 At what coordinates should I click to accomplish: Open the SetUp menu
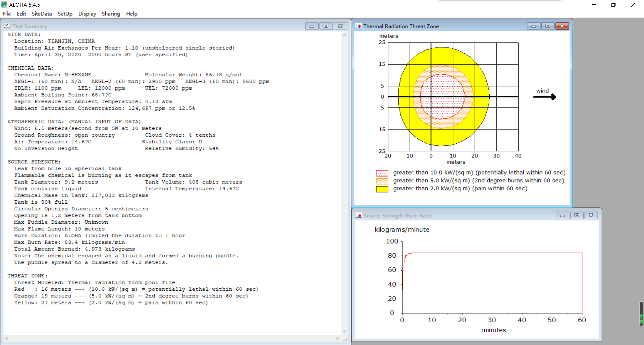(x=65, y=14)
